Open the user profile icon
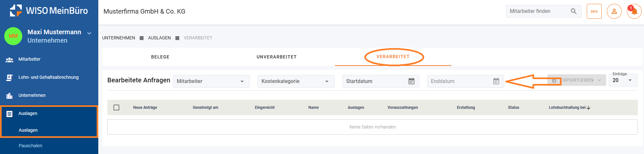The height and width of the screenshot is (154, 644). pos(614,11)
